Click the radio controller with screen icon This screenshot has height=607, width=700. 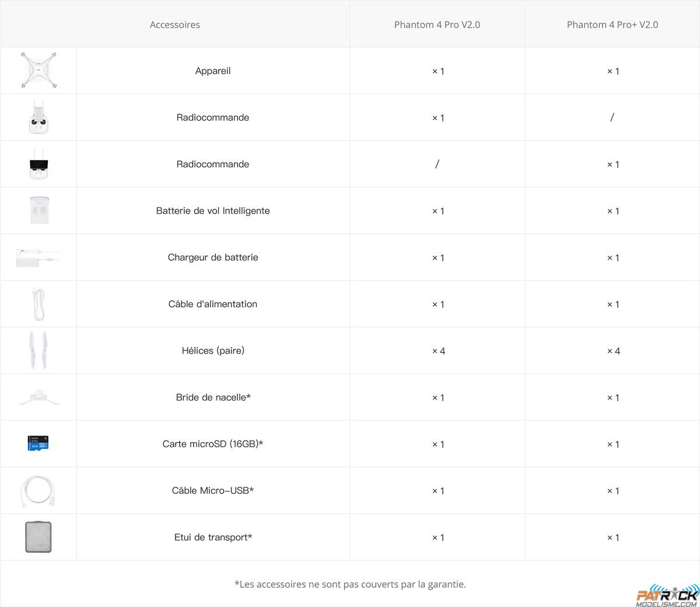click(38, 164)
